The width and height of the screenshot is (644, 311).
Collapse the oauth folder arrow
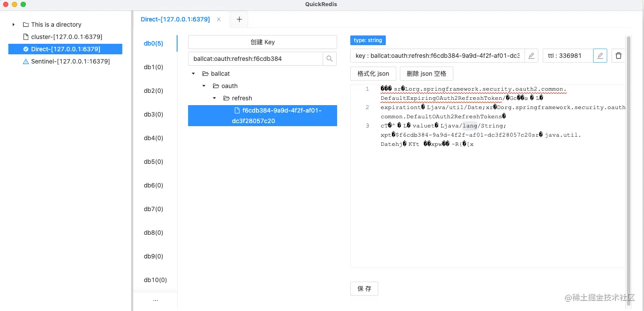[x=204, y=86]
